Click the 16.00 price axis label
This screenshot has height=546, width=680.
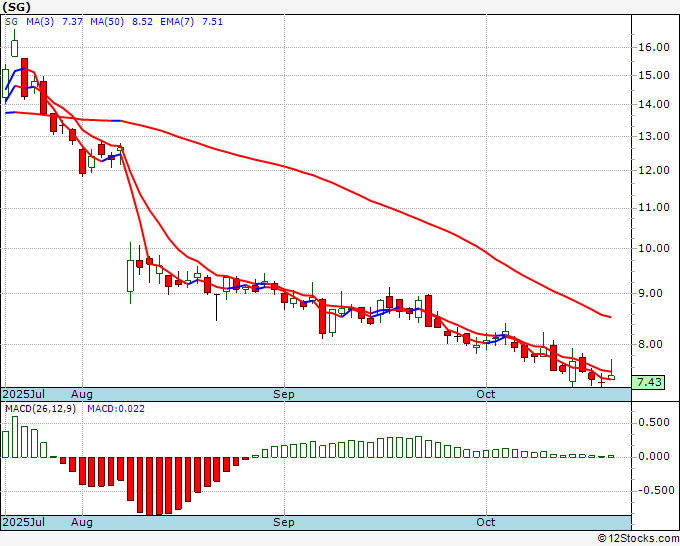tap(654, 48)
